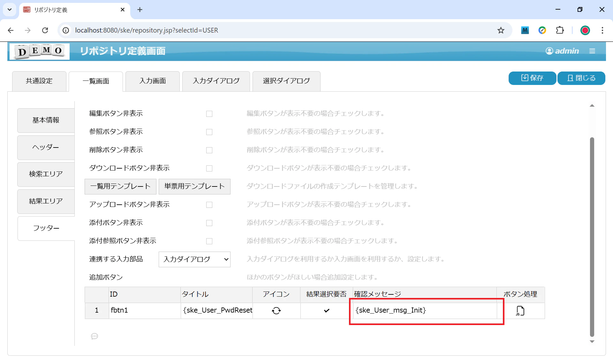Viewport: 613px width, 364px height.
Task: Switch to 入力画面 tab
Action: point(153,81)
